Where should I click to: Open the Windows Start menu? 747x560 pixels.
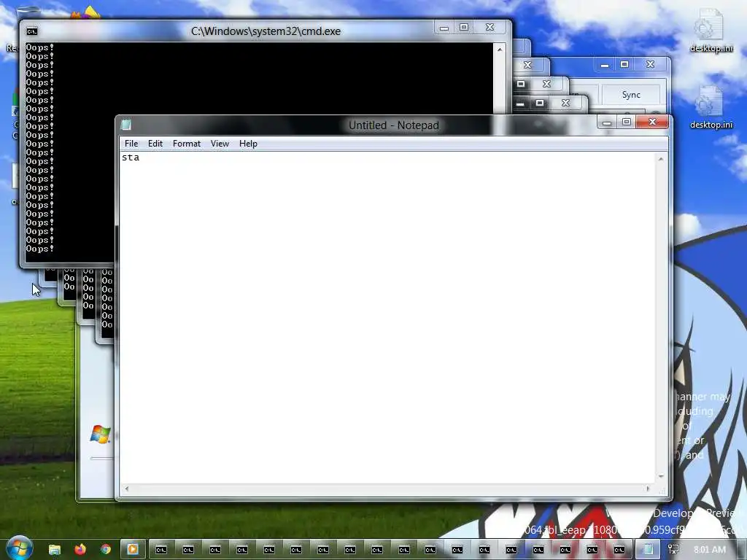tap(19, 548)
